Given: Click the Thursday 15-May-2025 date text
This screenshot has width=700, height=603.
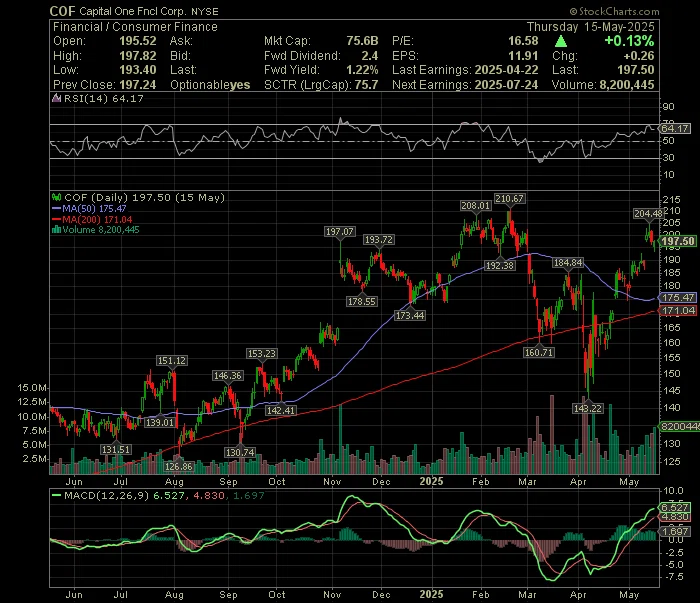Looking at the screenshot, I should click(590, 27).
